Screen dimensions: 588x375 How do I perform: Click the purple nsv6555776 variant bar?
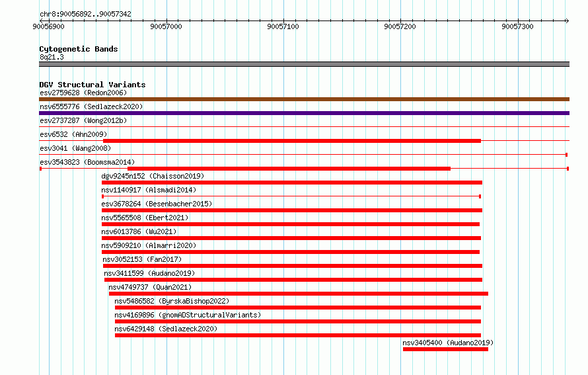point(304,113)
